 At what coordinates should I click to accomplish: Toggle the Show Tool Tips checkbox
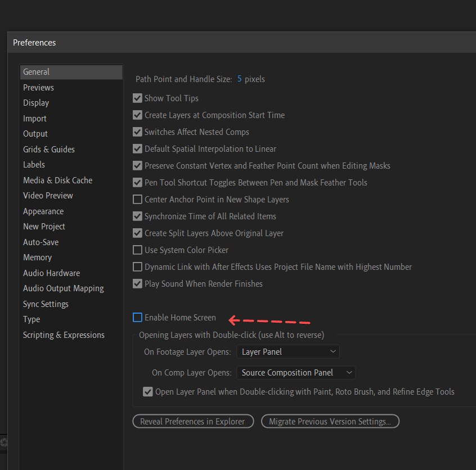[137, 98]
